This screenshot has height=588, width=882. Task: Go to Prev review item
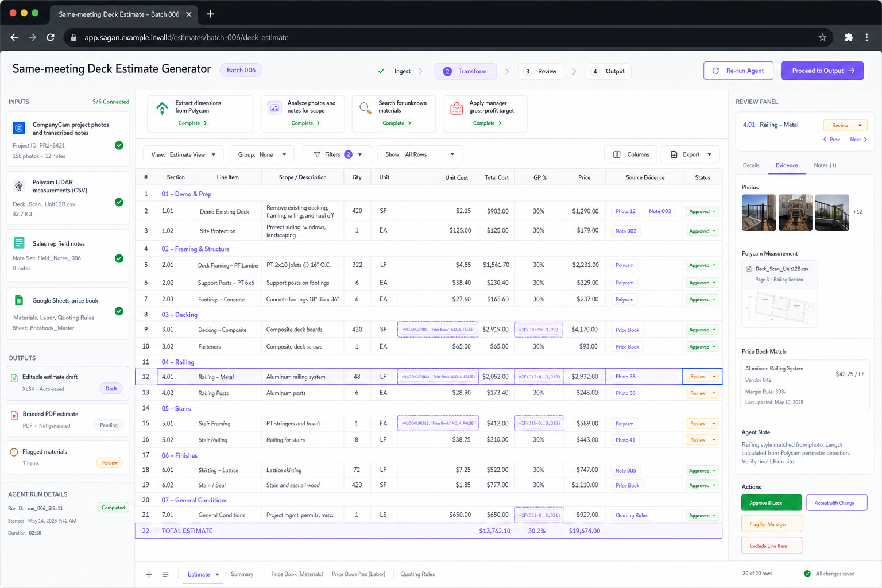[x=831, y=140]
